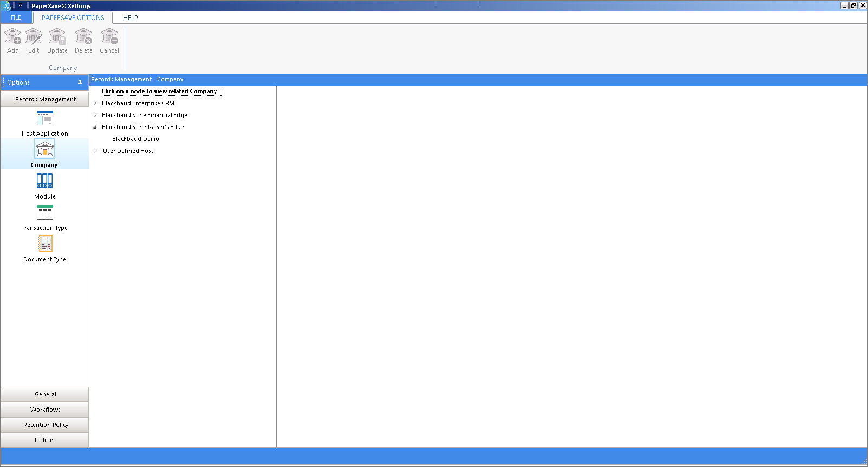
Task: Select Blackbaud's The Raiser's Edge item
Action: [143, 127]
